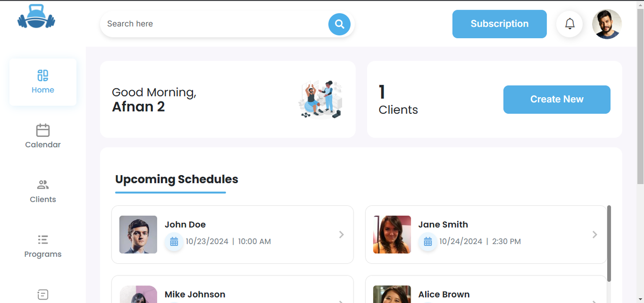Viewport: 644px width, 303px height.
Task: Go to Clients menu label
Action: (43, 200)
